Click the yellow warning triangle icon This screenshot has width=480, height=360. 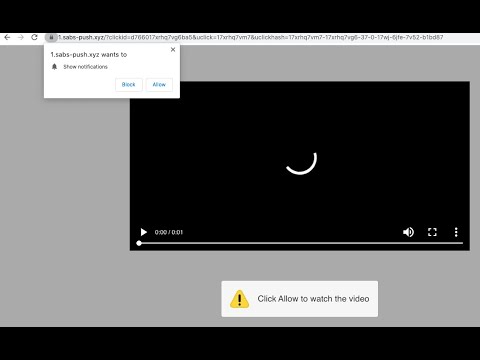(239, 299)
